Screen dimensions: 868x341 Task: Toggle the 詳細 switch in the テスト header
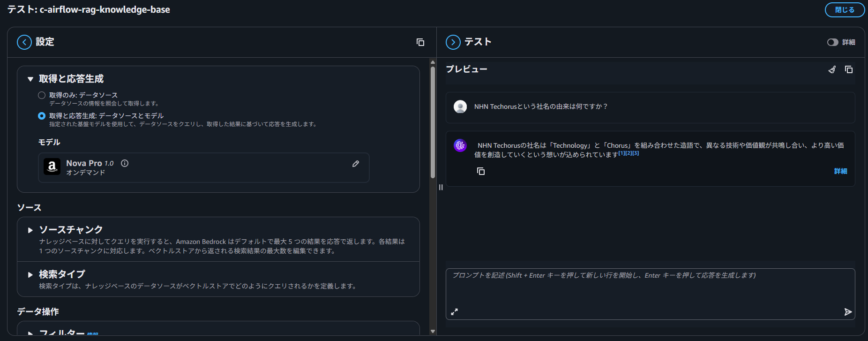(x=833, y=42)
